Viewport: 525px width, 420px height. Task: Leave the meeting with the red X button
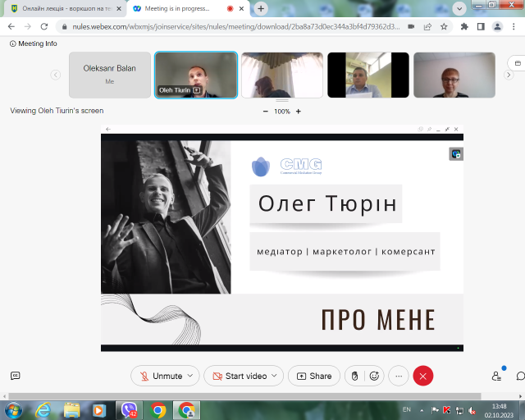423,376
